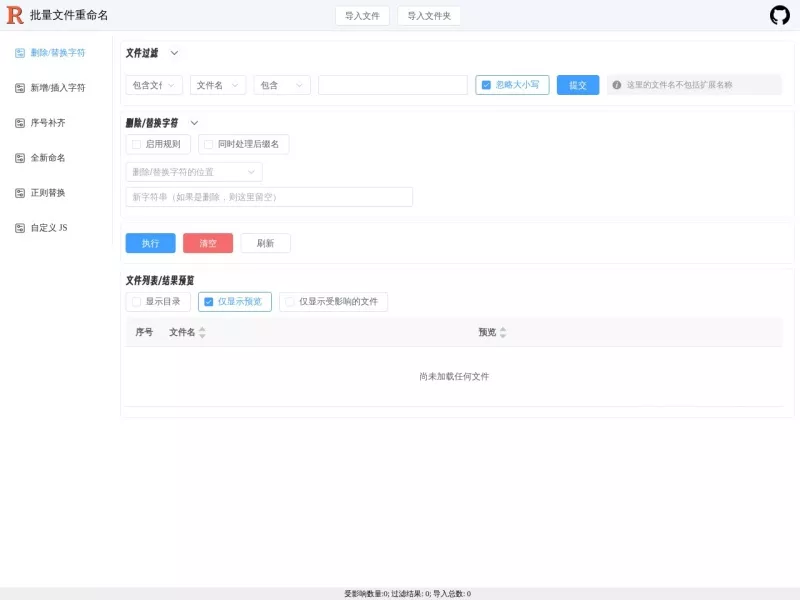The width and height of the screenshot is (800, 600).
Task: Check the 显示目录 option
Action: coord(136,302)
